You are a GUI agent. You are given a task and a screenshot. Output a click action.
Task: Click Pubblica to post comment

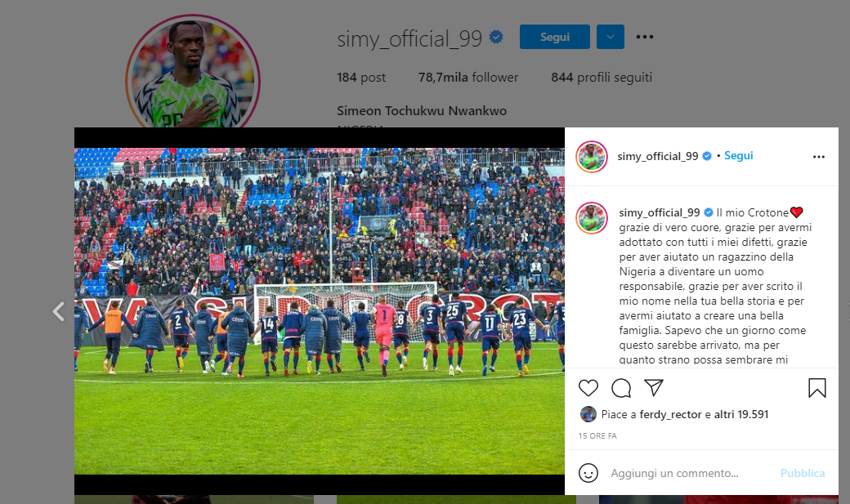click(803, 473)
